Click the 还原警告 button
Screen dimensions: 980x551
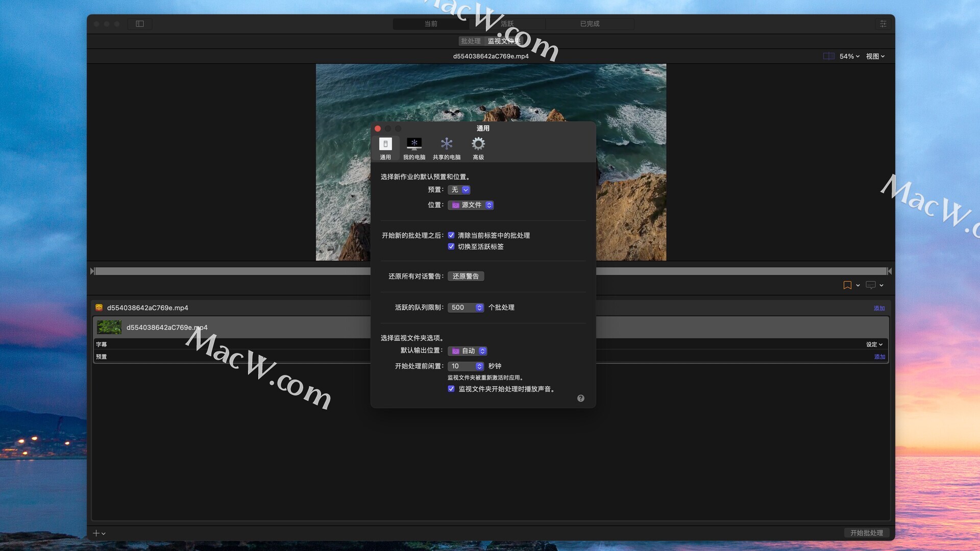point(465,277)
